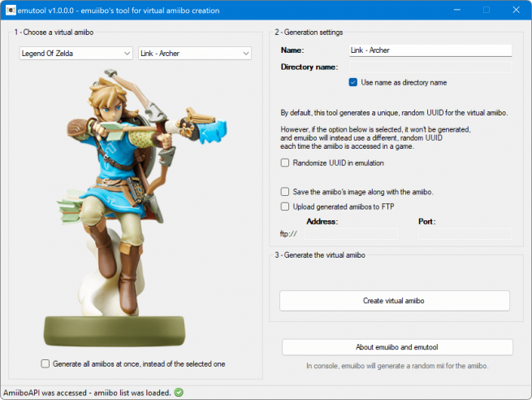Open the Legend Of Zelda series dropdown

(76, 54)
